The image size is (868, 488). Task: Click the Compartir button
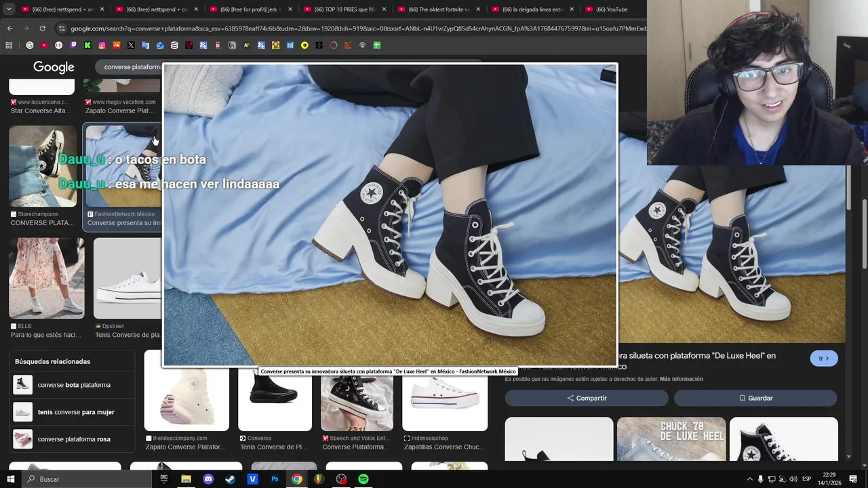point(587,398)
